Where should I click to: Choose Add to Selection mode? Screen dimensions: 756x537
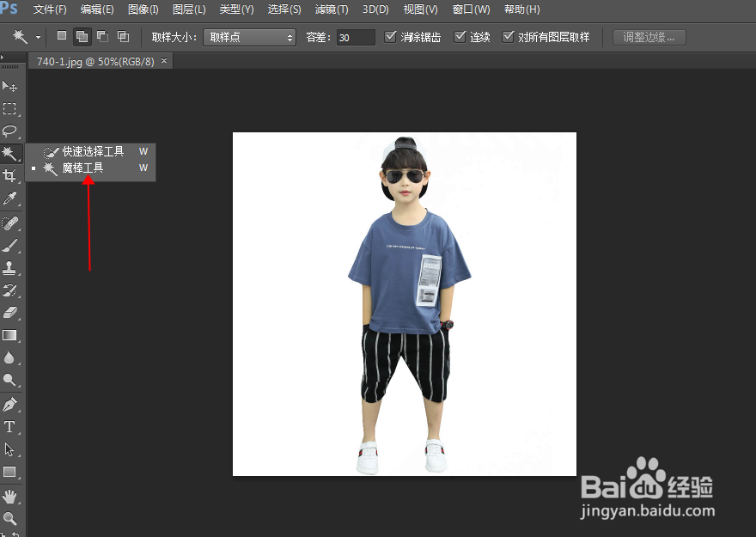pos(82,37)
